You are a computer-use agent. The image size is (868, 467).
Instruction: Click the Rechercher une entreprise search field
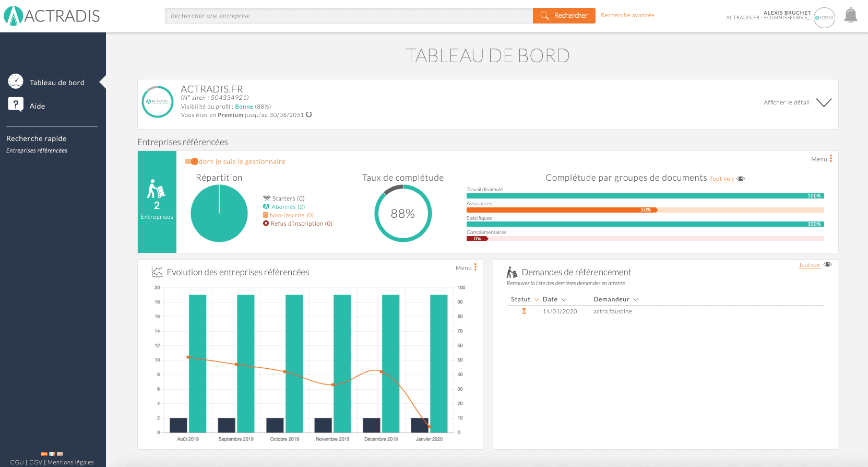pos(349,16)
